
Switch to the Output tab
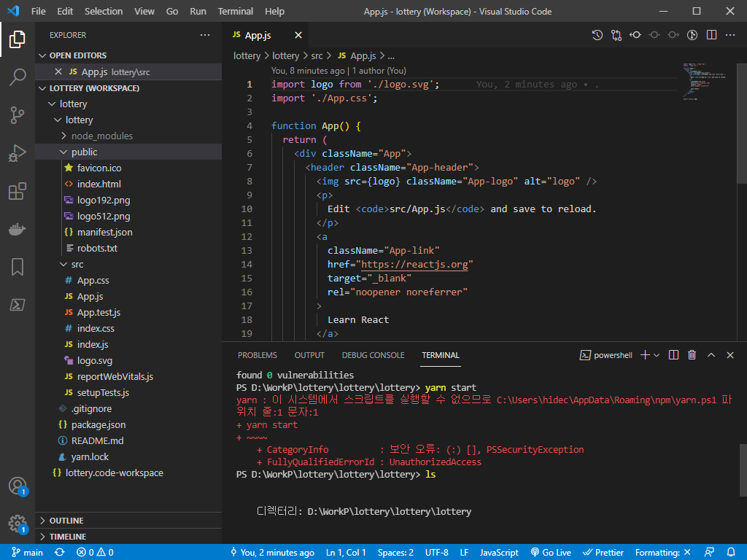[309, 355]
